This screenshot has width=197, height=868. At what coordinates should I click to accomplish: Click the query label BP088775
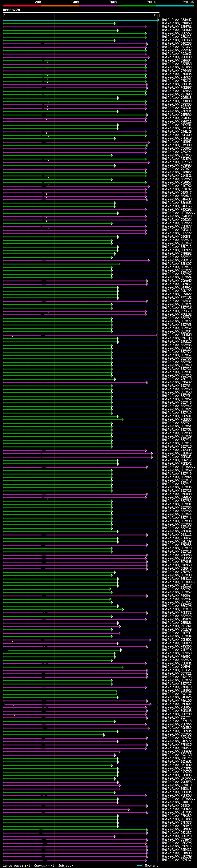pyautogui.click(x=12, y=10)
